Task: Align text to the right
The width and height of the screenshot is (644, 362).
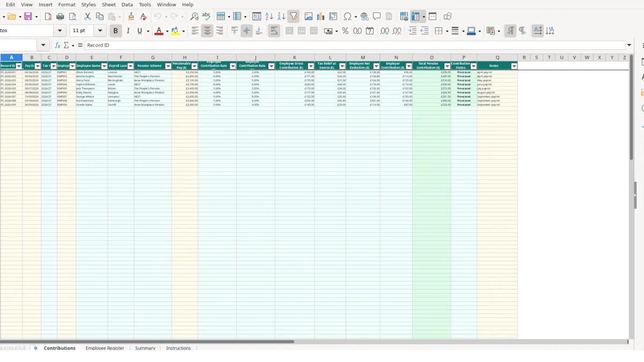Action: click(219, 31)
